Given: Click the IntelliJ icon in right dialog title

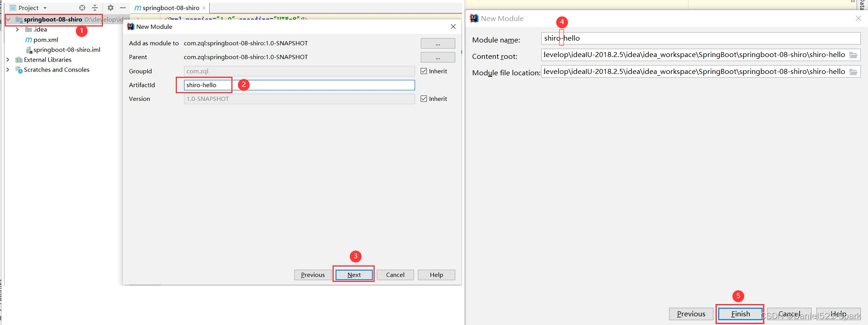Looking at the screenshot, I should pos(474,18).
